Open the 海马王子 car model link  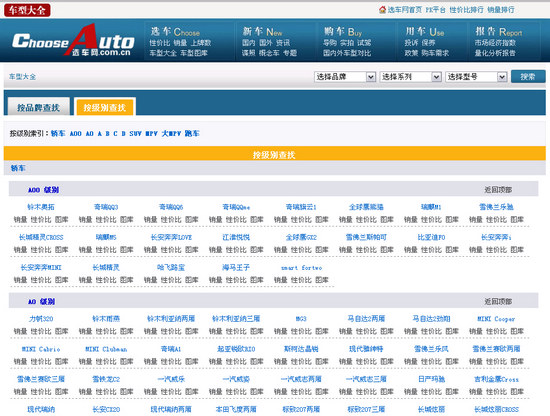236,267
